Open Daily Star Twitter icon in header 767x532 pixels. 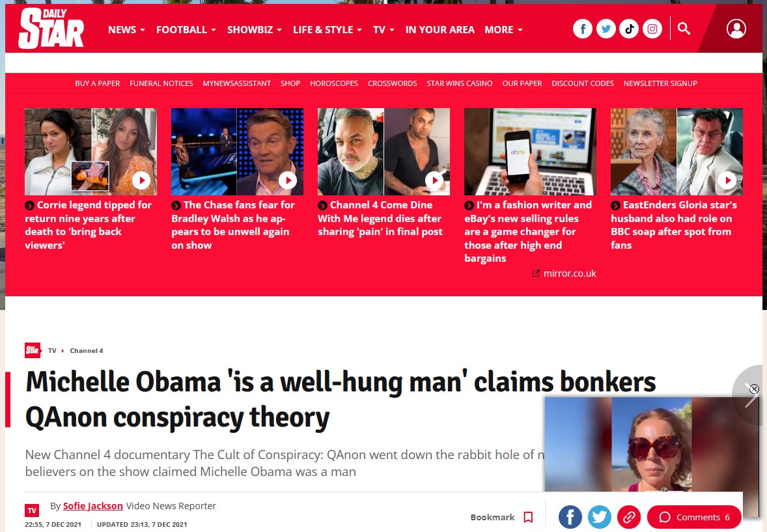(x=606, y=29)
